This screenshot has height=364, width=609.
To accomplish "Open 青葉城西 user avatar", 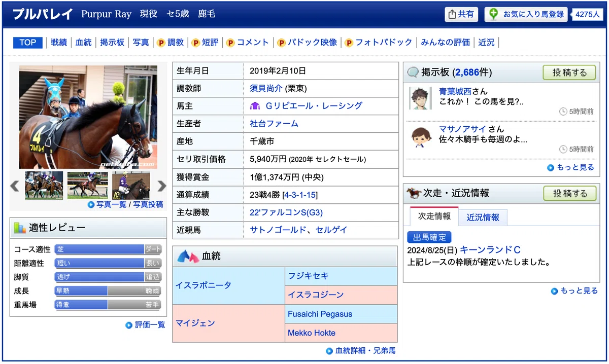I will click(x=420, y=98).
